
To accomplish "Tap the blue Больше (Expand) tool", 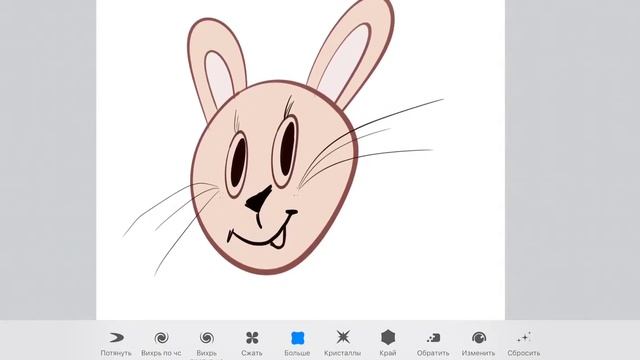I will (x=297, y=344).
